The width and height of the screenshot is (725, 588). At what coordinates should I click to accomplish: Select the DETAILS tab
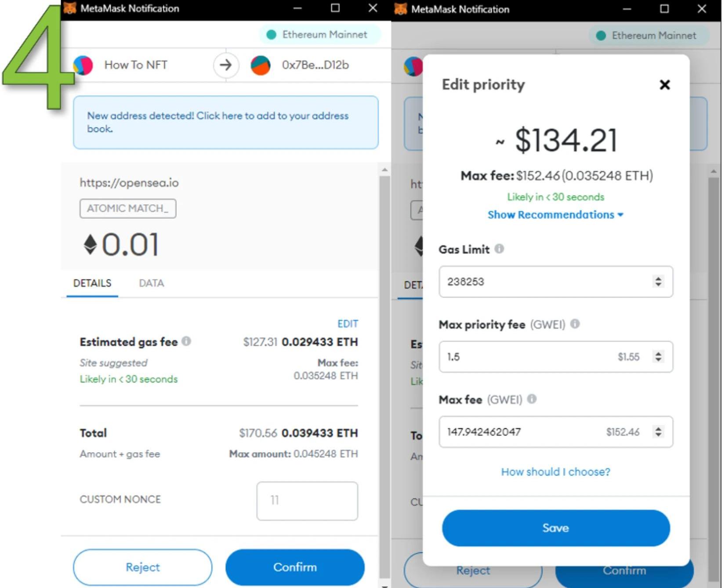pos(92,283)
